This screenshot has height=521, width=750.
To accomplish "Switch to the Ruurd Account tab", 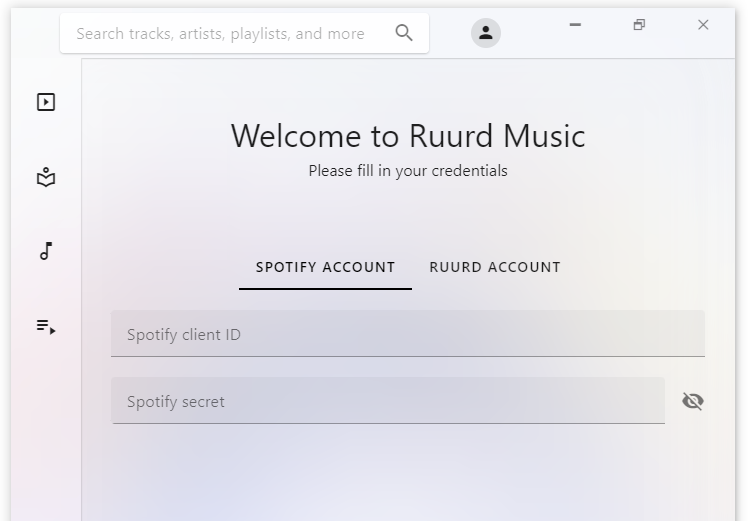I will click(x=495, y=267).
